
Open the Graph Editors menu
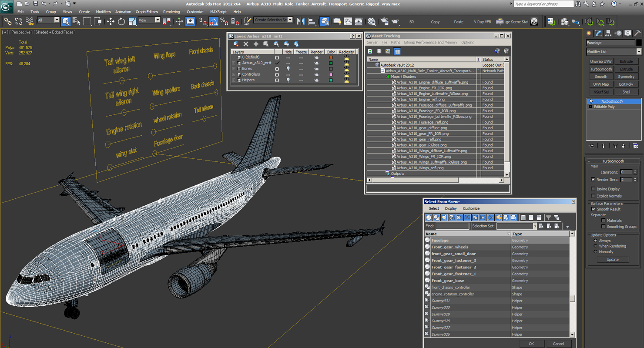tap(147, 12)
